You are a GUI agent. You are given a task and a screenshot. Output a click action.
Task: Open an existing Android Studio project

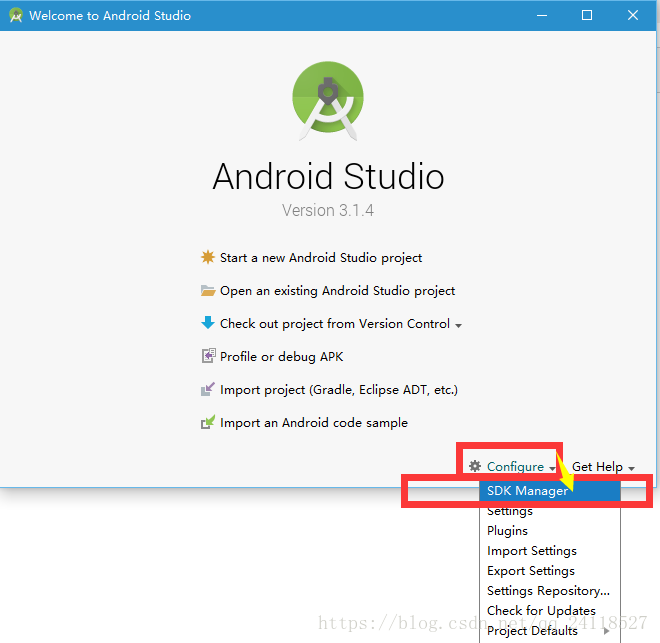click(337, 291)
